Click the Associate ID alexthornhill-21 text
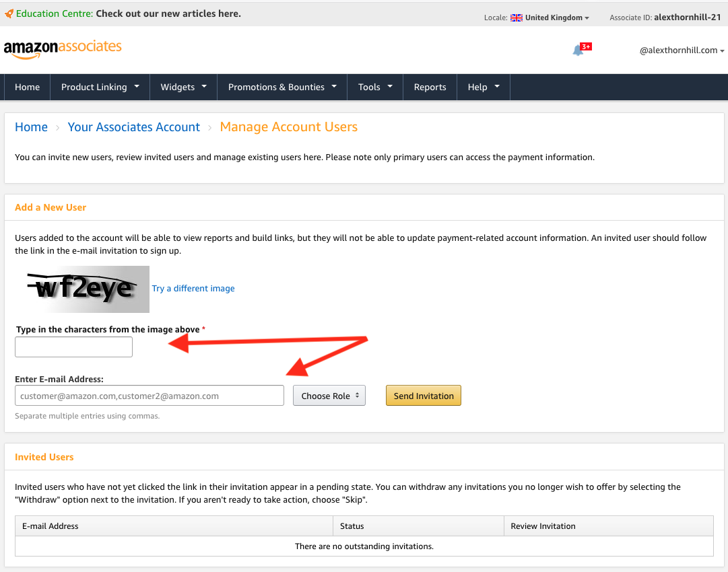 coord(665,17)
